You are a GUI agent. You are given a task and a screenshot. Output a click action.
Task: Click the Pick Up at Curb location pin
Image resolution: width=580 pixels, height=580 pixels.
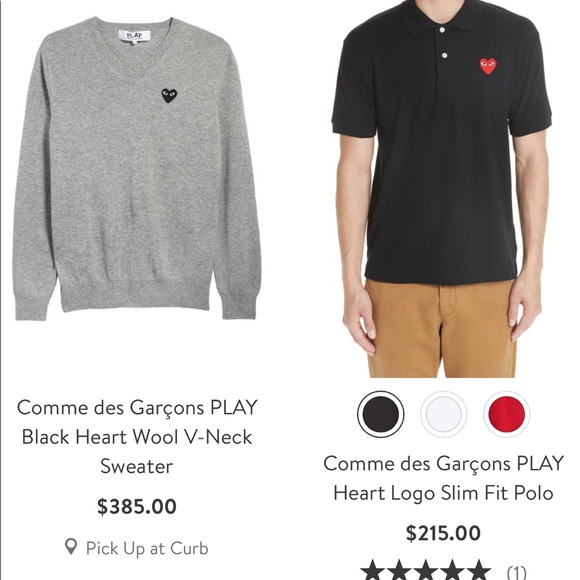[71, 547]
